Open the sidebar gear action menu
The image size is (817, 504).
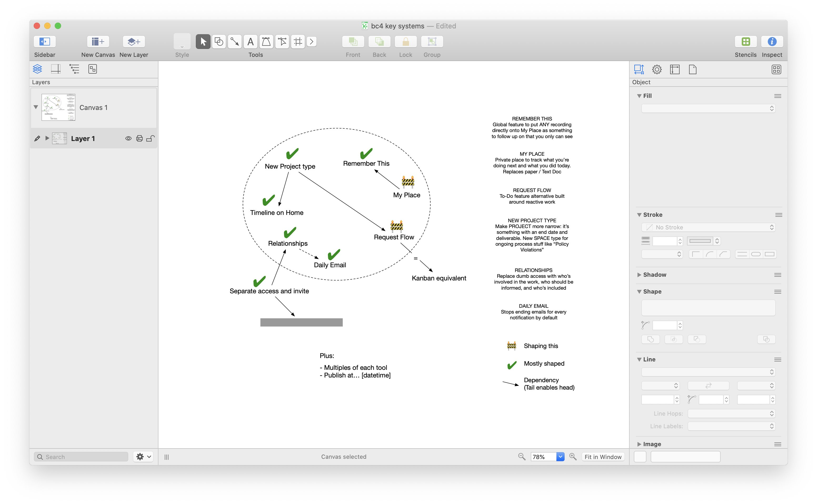143,457
